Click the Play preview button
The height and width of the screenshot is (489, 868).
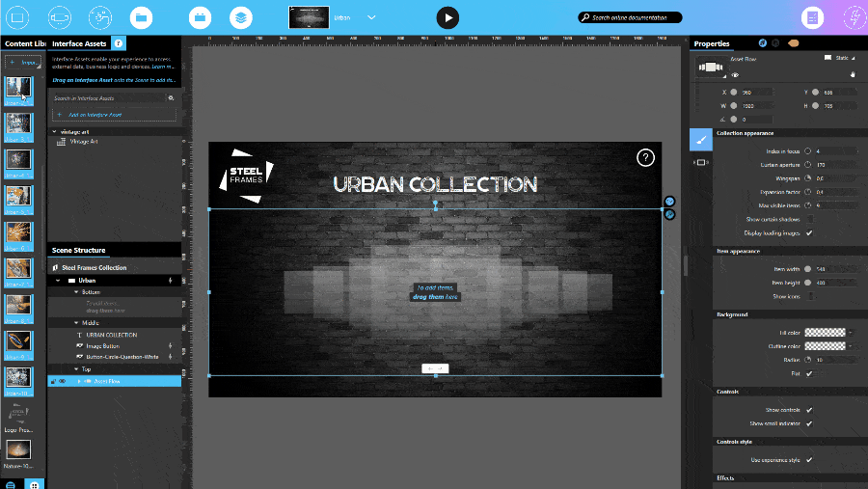tap(448, 17)
